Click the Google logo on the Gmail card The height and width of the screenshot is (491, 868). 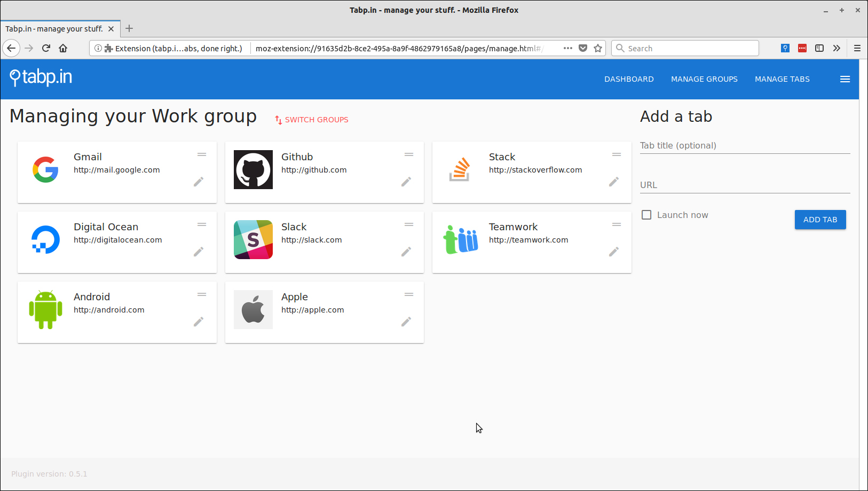pos(45,170)
